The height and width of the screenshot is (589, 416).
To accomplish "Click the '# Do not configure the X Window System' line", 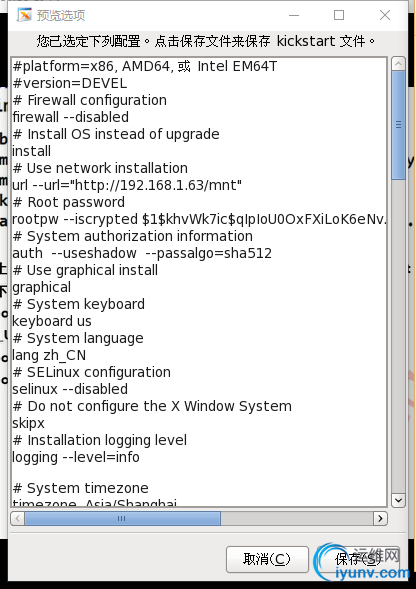I will coord(152,406).
